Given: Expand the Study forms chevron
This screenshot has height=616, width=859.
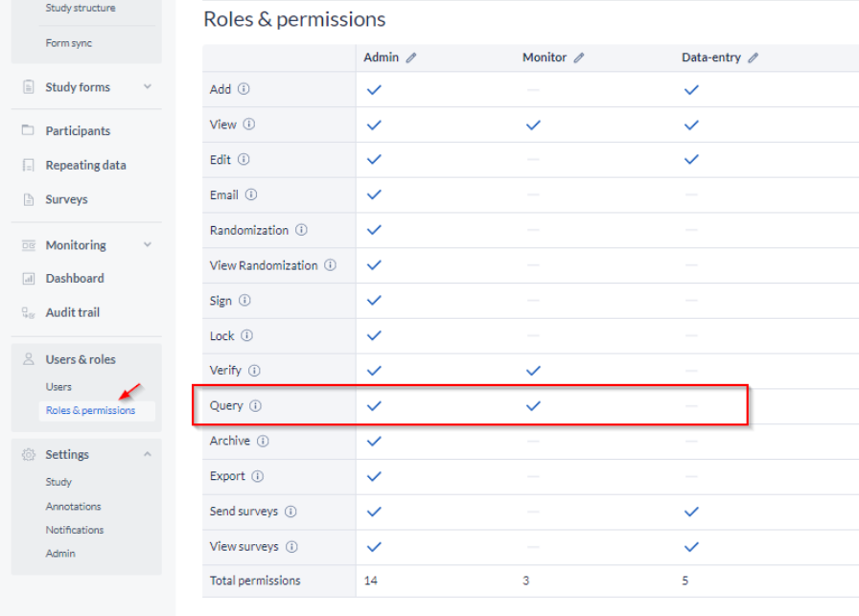Looking at the screenshot, I should [148, 86].
